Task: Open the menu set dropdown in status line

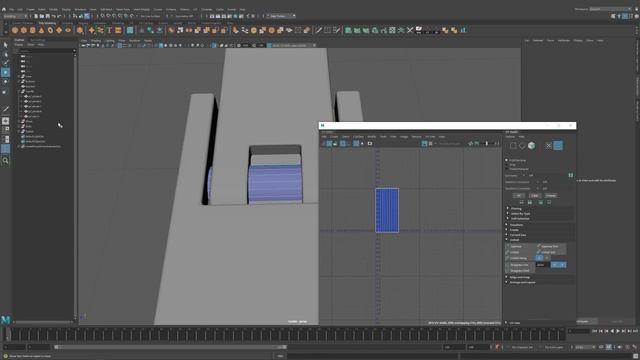Action: (x=15, y=16)
